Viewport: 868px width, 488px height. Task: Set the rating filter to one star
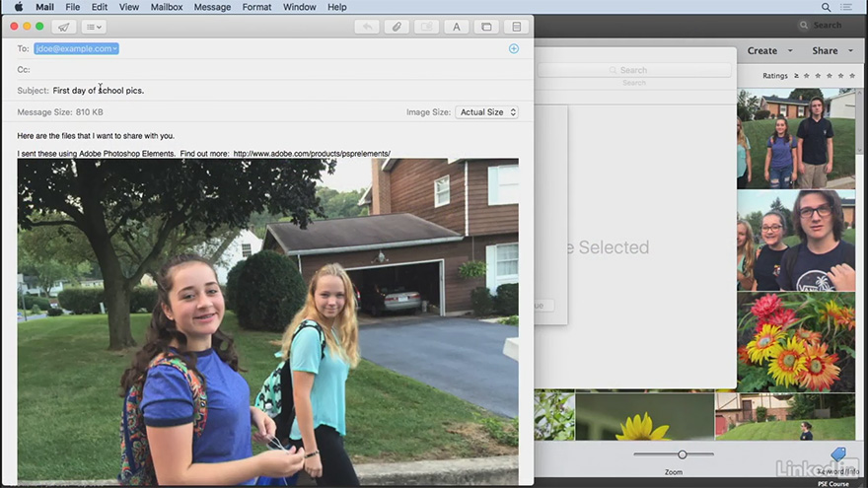coord(807,75)
